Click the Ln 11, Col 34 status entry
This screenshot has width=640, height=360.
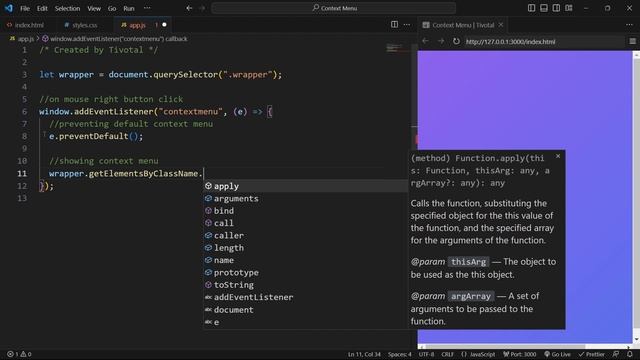click(x=364, y=354)
